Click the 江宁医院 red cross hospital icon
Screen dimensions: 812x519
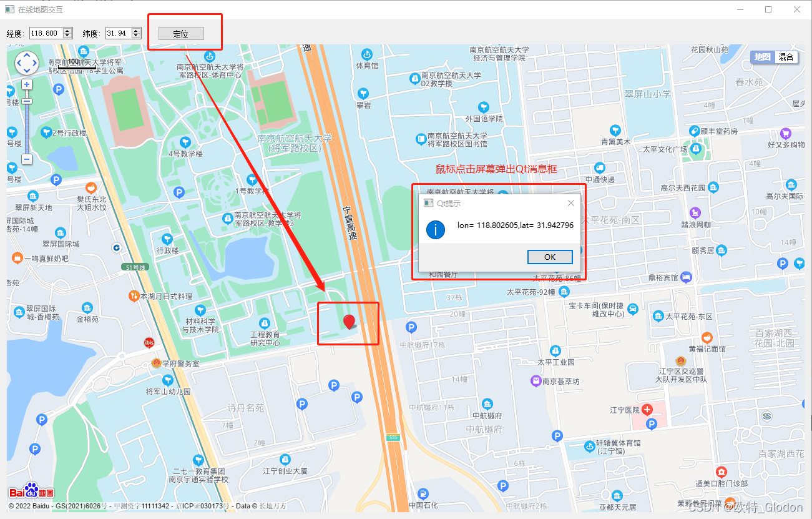click(648, 410)
